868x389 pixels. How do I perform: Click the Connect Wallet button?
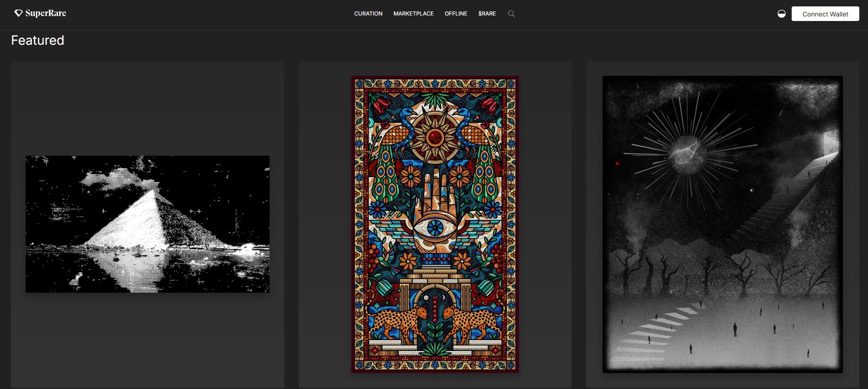[825, 14]
